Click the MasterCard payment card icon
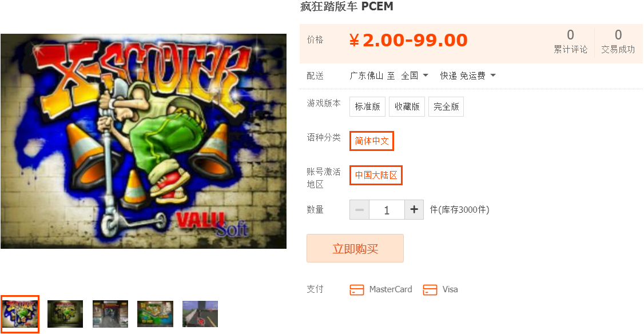Image resolution: width=644 pixels, height=334 pixels. coord(356,289)
